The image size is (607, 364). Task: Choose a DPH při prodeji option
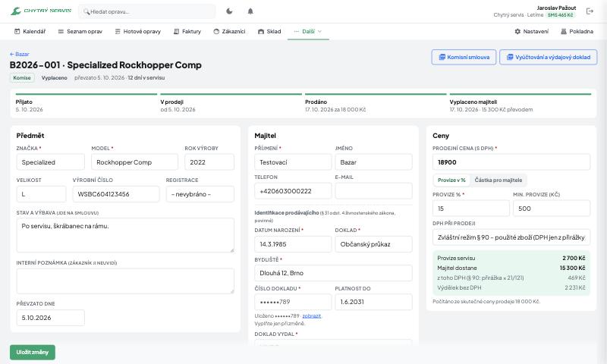tap(511, 237)
